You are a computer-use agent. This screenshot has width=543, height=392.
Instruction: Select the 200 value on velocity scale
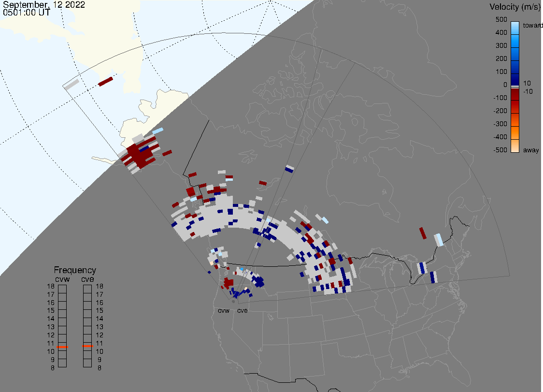pos(501,58)
